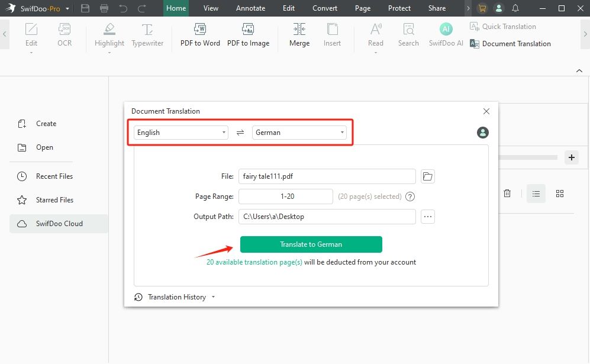This screenshot has height=364, width=590.
Task: Switch to list view icon
Action: pyautogui.click(x=536, y=194)
